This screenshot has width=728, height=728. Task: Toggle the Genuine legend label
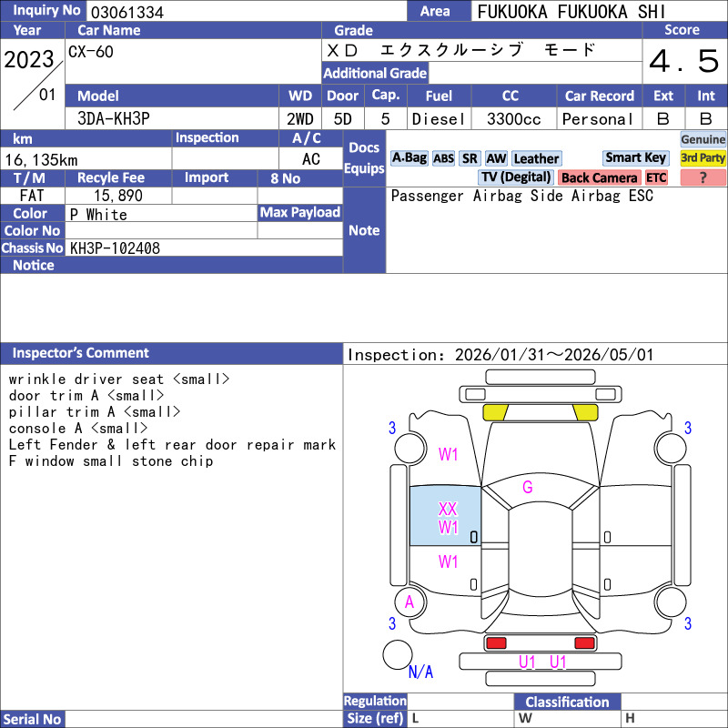coord(703,139)
